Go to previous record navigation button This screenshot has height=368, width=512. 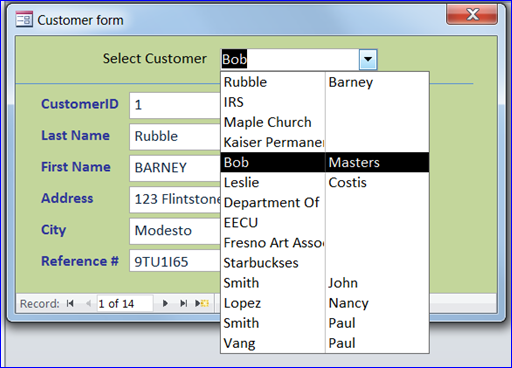click(x=88, y=303)
